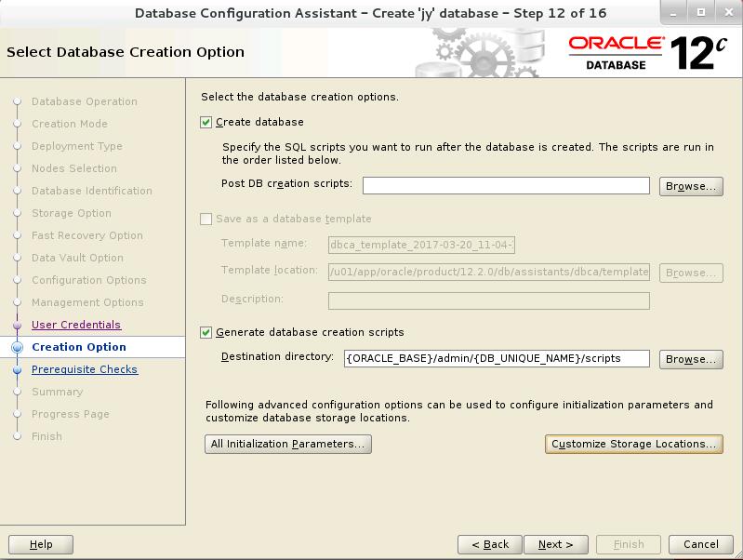Jump to Prerequisite Checks step

[x=85, y=369]
